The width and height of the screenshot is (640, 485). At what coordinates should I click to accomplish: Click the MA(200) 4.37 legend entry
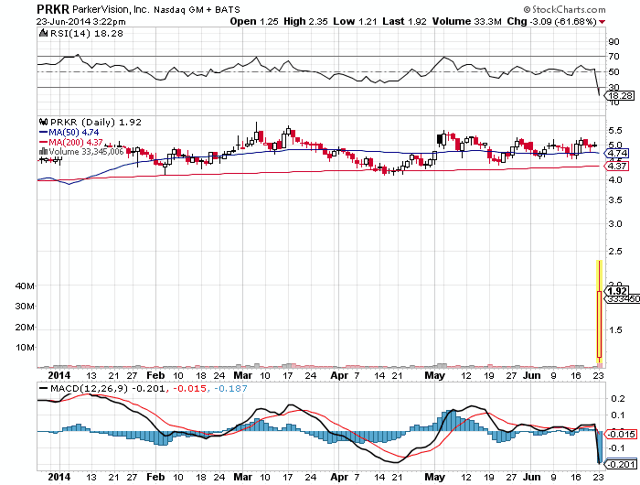[x=71, y=142]
